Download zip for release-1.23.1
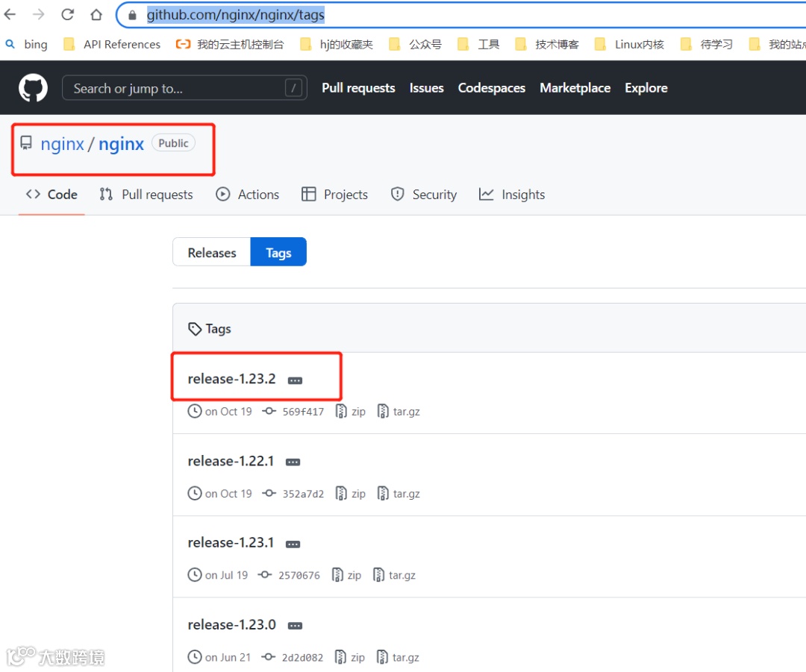This screenshot has width=806, height=672. (346, 575)
